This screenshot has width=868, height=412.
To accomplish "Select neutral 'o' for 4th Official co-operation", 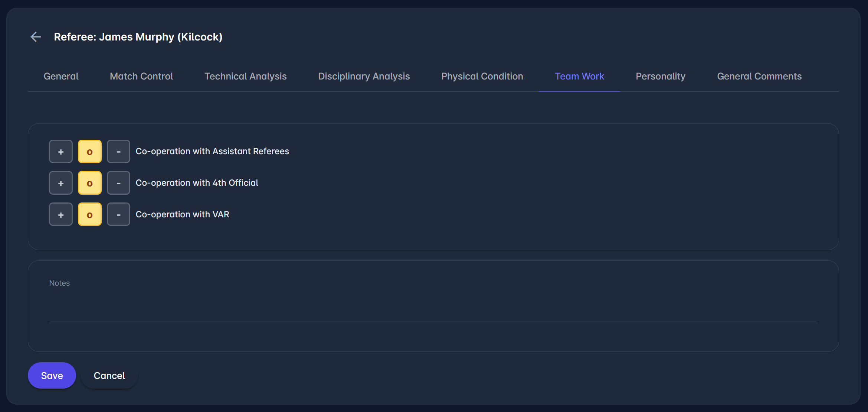I will (90, 183).
